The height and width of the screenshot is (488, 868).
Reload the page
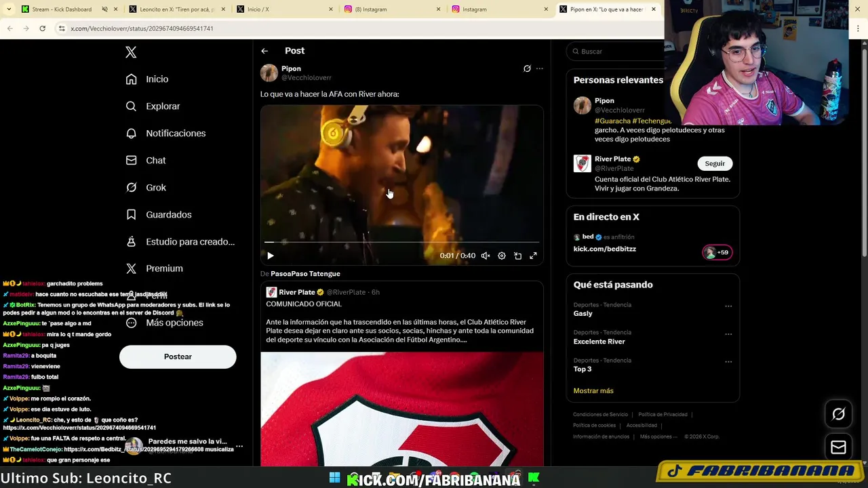pyautogui.click(x=42, y=28)
